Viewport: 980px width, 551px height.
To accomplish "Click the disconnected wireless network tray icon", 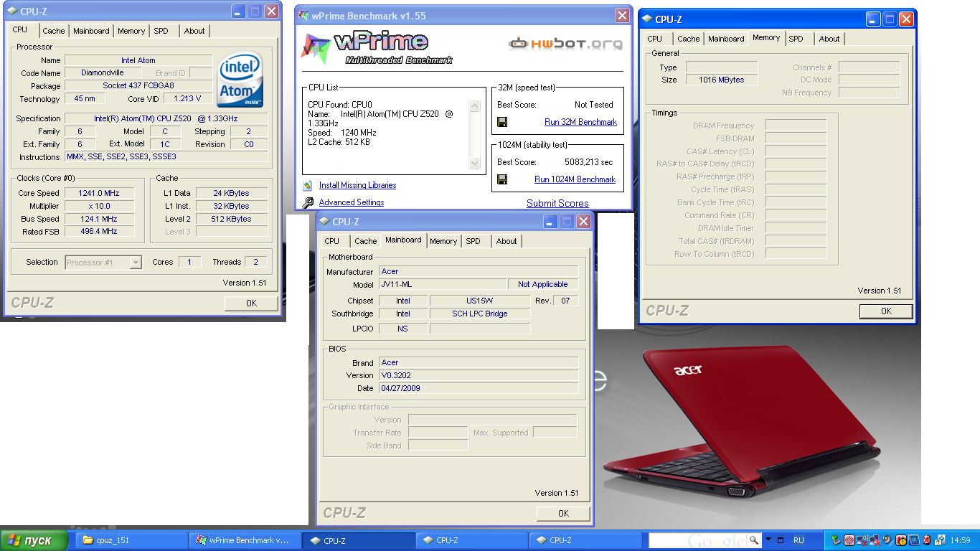I will coord(862,540).
